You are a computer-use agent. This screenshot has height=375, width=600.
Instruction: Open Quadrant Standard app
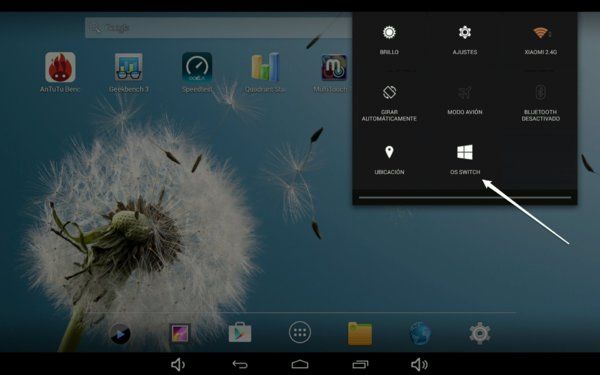tap(265, 72)
